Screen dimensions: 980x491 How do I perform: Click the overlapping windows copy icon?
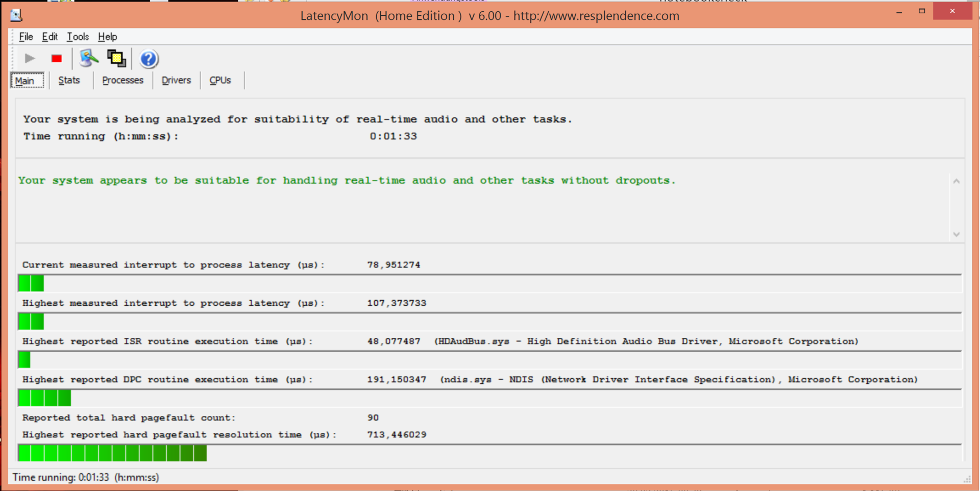pyautogui.click(x=116, y=59)
